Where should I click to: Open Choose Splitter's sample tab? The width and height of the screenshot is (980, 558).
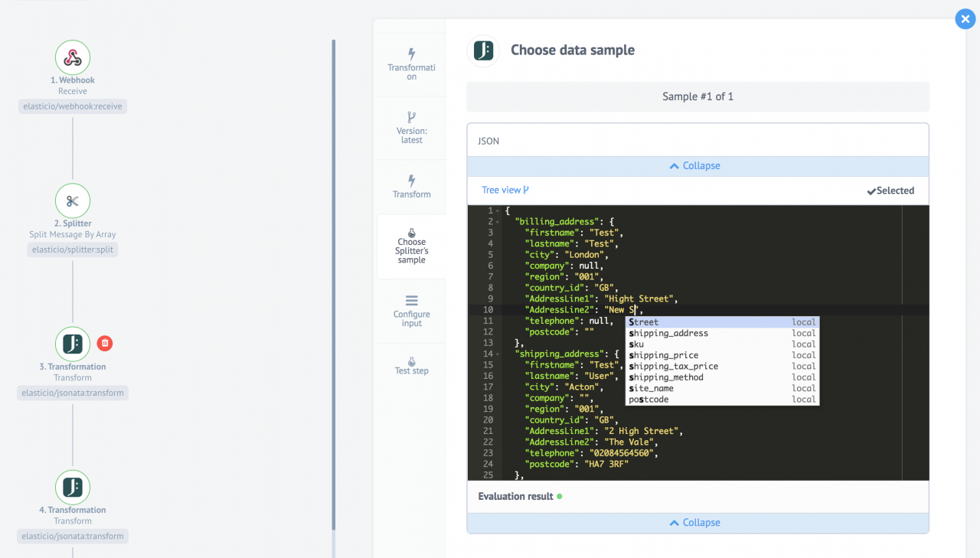(x=412, y=246)
